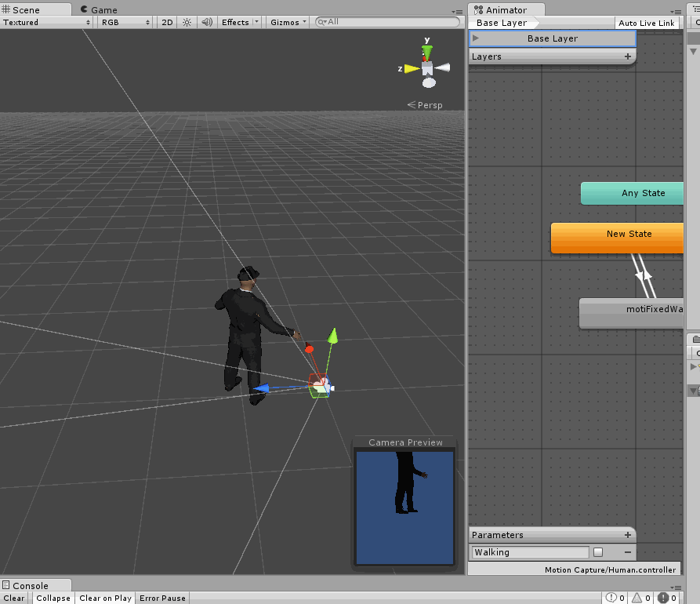Screen dimensions: 700x604
Task: Select the Any State node
Action: tap(632, 194)
